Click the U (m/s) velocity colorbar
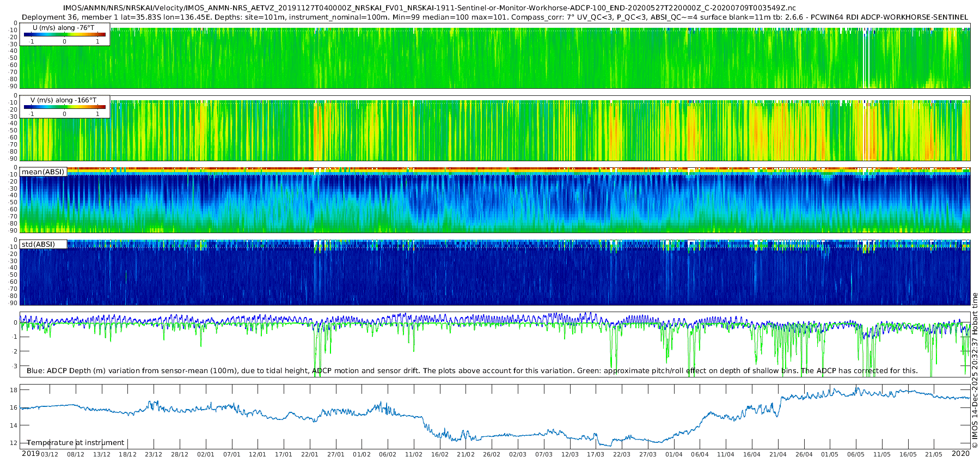 64,35
